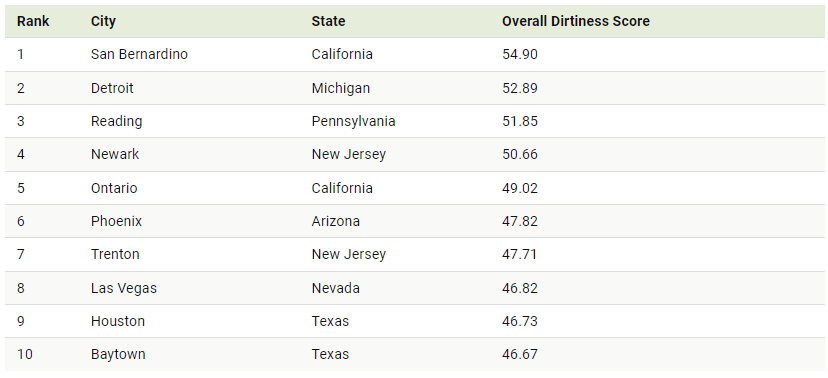
Task: Click the Phoenix city name
Action: (x=116, y=221)
